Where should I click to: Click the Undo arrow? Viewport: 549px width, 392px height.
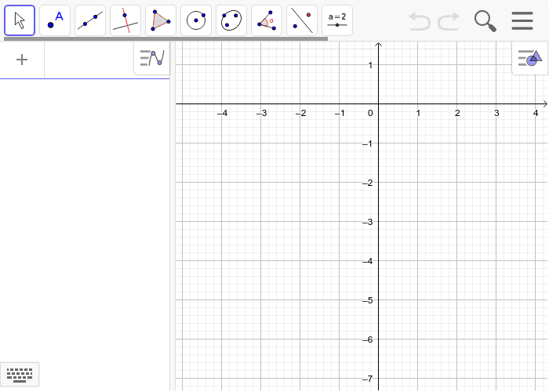[420, 21]
